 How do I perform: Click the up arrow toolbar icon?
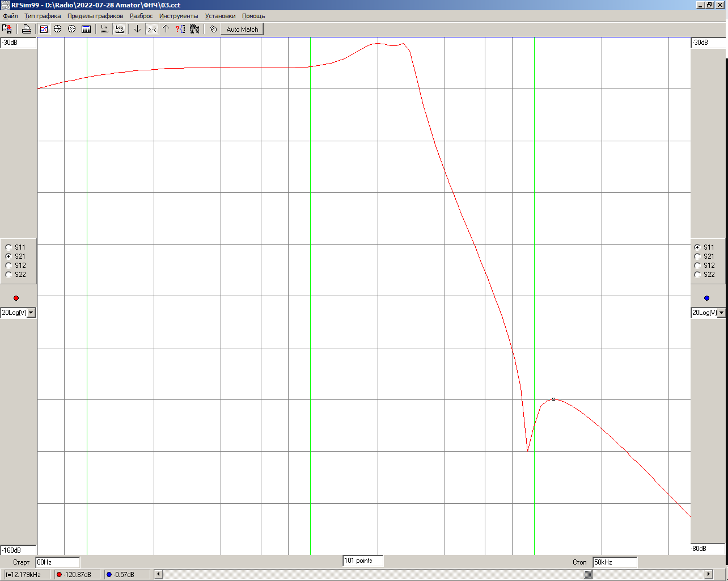(x=166, y=29)
